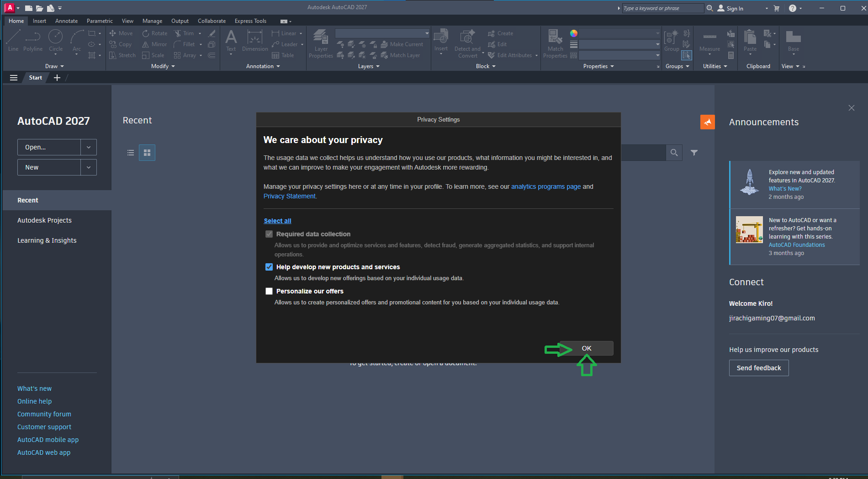Open the What's New? announcement link

pyautogui.click(x=785, y=189)
